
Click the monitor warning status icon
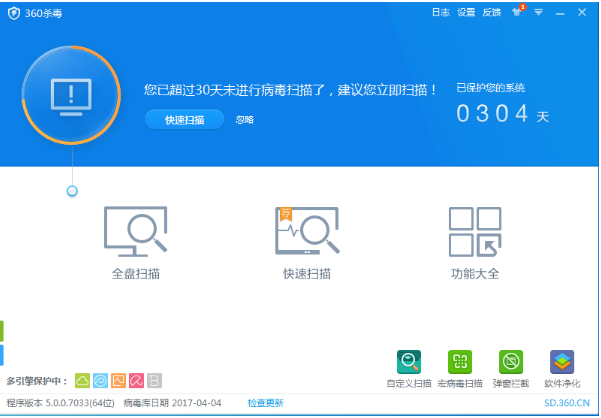click(x=71, y=95)
